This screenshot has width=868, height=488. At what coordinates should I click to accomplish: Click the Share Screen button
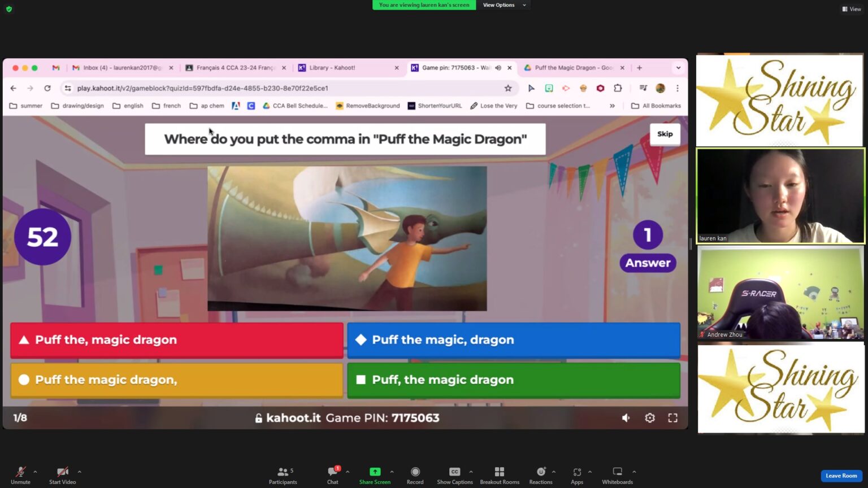(375, 476)
